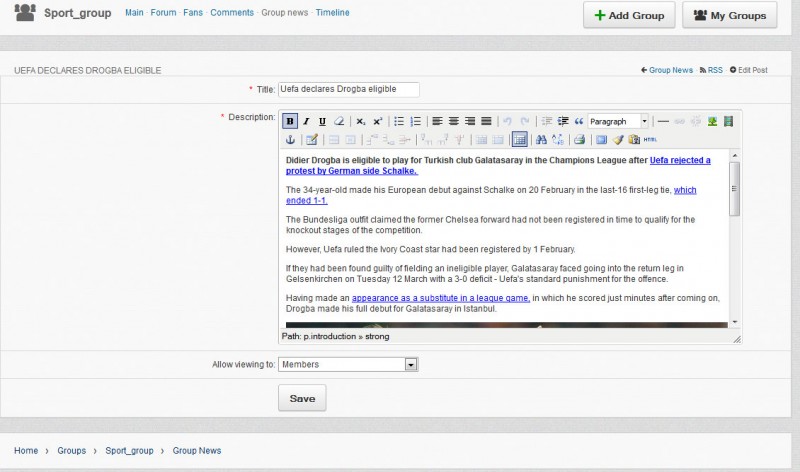Click Group News in the breadcrumb
The image size is (800, 472).
(196, 451)
